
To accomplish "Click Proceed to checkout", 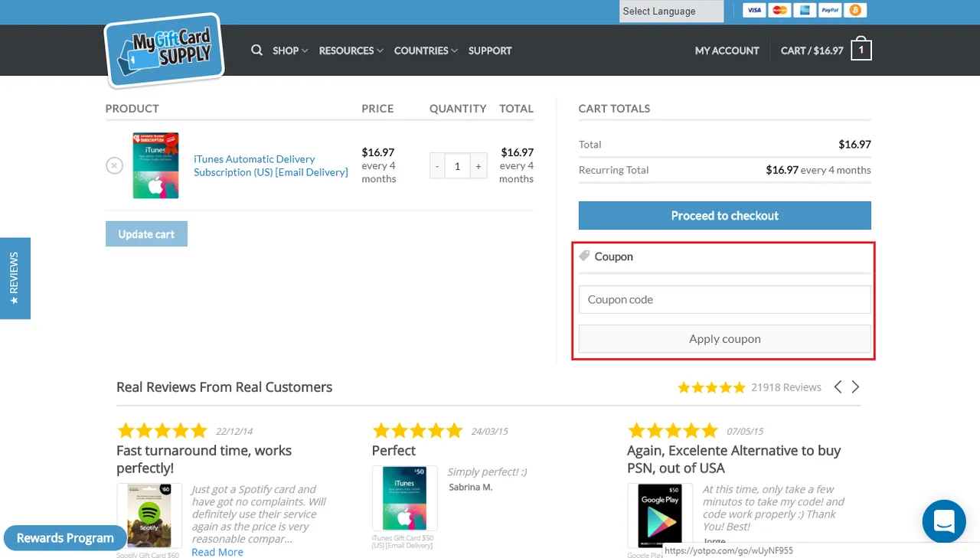I will (725, 216).
